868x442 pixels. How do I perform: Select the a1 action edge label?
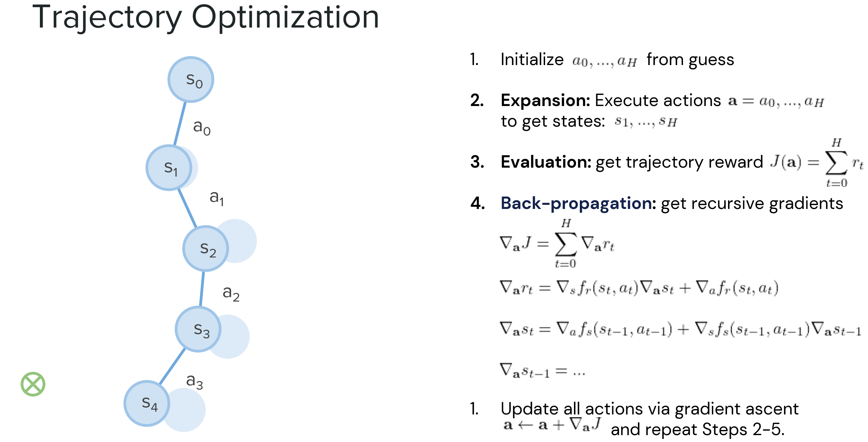[217, 198]
